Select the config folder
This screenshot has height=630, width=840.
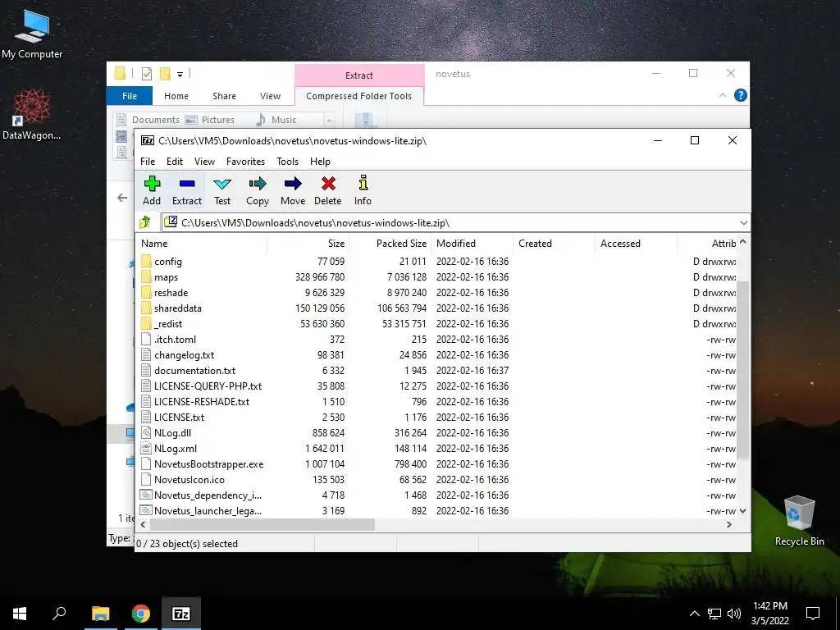click(x=167, y=262)
